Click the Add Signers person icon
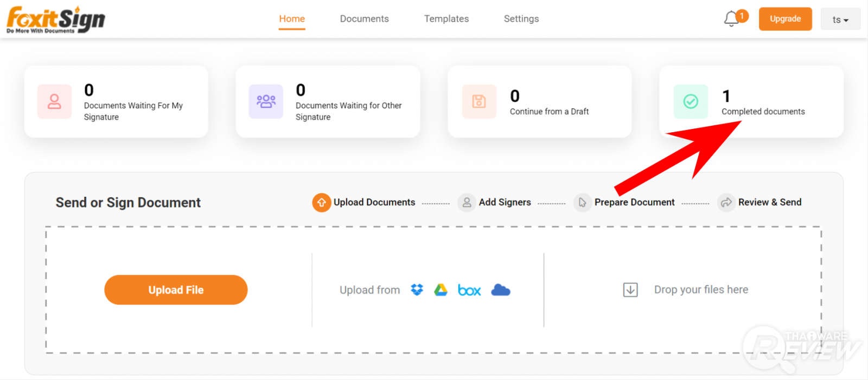The height and width of the screenshot is (380, 868). click(x=467, y=202)
